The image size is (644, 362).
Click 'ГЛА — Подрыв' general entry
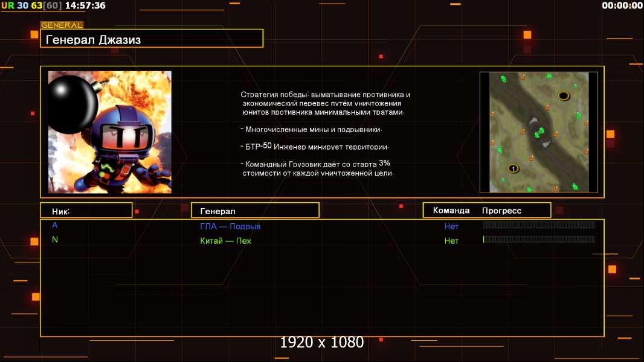230,226
